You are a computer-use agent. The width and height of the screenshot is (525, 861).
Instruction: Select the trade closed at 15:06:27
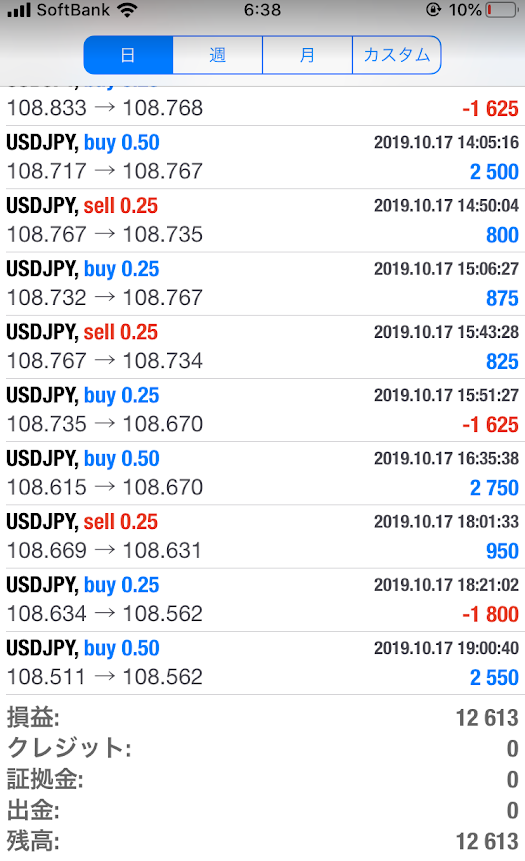(x=262, y=284)
